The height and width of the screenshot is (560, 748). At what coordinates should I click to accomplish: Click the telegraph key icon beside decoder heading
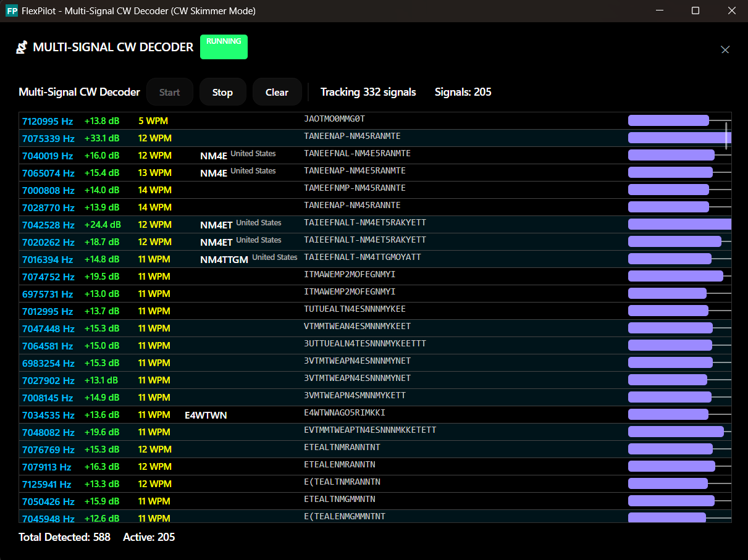(22, 48)
